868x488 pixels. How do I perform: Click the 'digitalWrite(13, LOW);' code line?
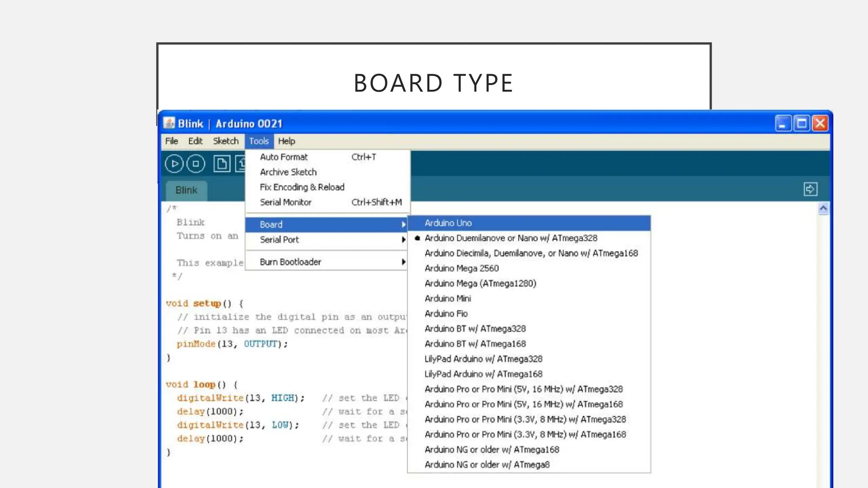point(238,425)
